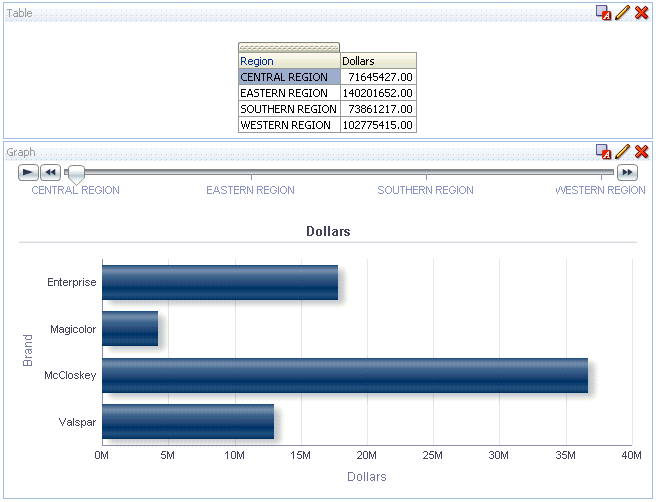Click the Format Container icon in Table view

pos(603,13)
